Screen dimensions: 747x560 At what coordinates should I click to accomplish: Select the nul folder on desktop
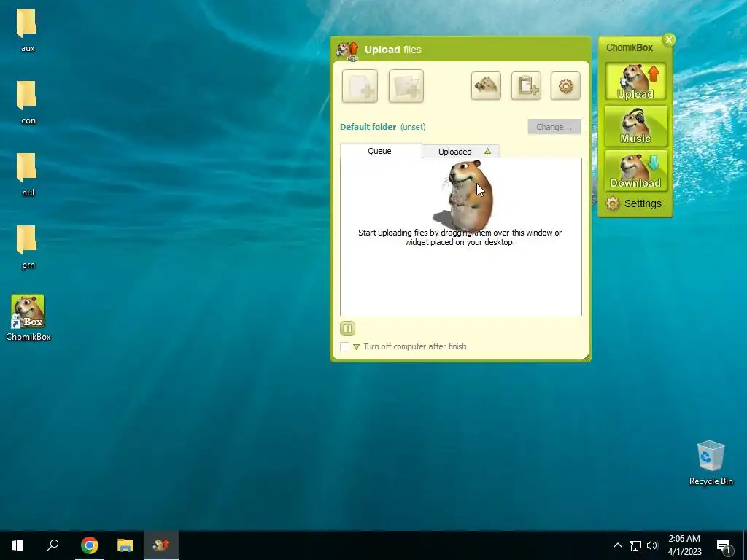click(x=27, y=175)
